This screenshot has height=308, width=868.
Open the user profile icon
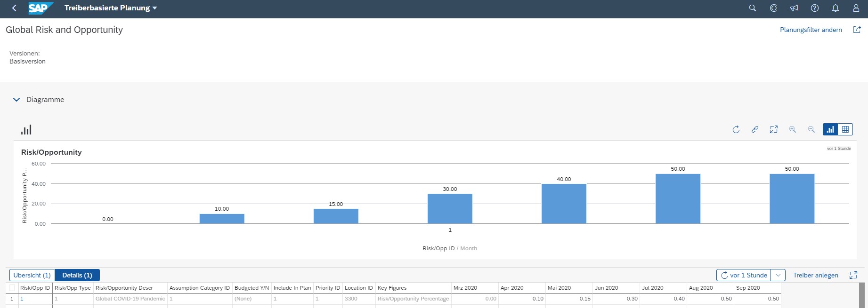click(856, 8)
